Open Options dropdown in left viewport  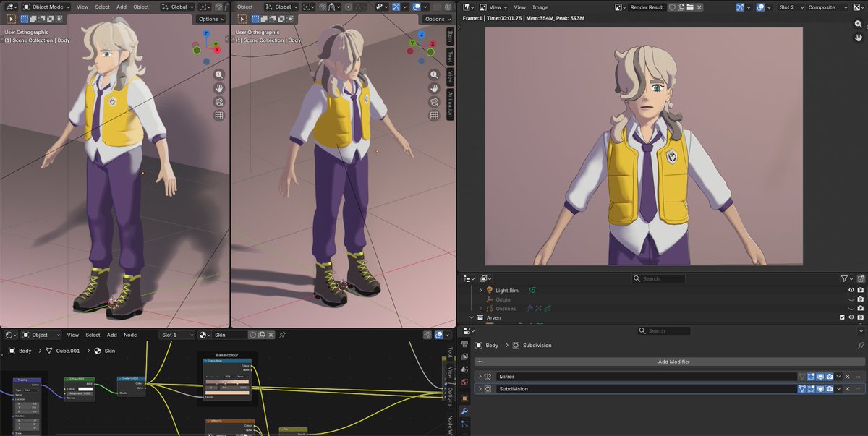211,19
